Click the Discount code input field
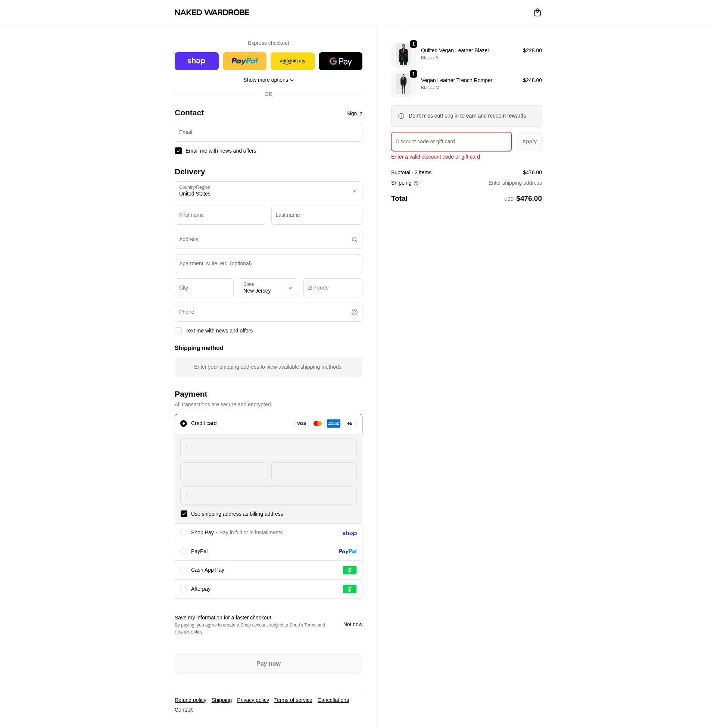This screenshot has width=711, height=728. click(x=451, y=141)
